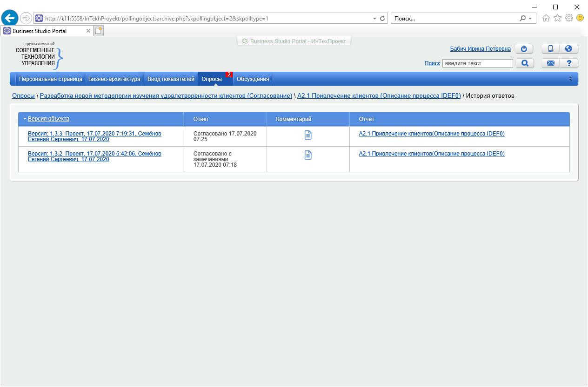Open browser search provider dropdown arrow
Image resolution: width=588 pixels, height=387 pixels.
click(530, 19)
